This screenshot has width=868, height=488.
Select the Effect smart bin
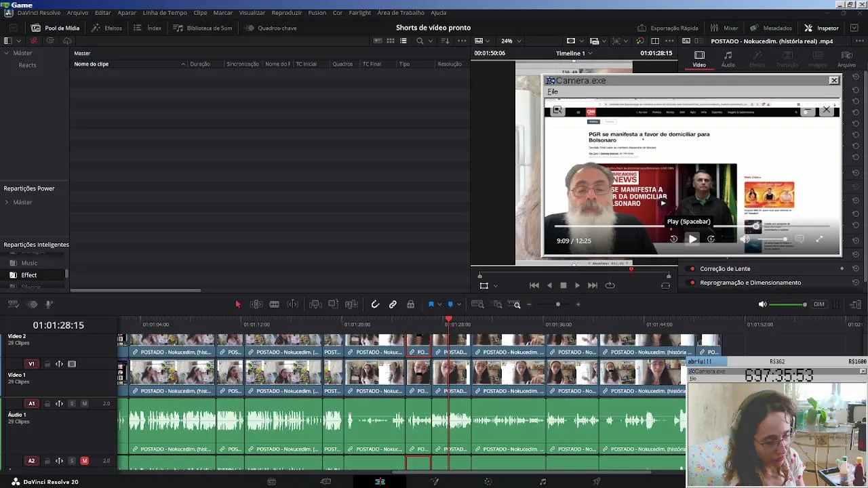pos(28,275)
